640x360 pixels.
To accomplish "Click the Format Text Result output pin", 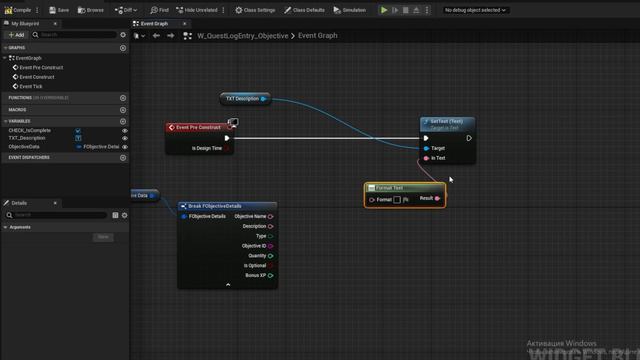I will (437, 198).
